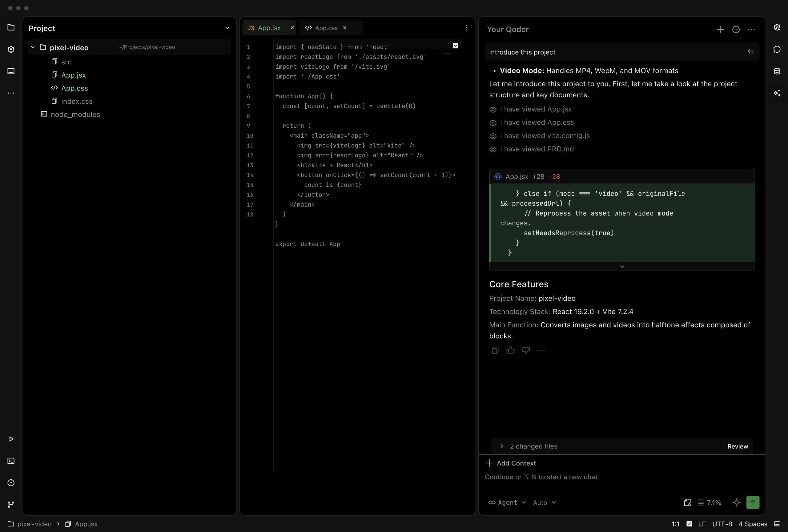Click the 4 Spaces indentation indicator
The width and height of the screenshot is (788, 532).
(753, 524)
